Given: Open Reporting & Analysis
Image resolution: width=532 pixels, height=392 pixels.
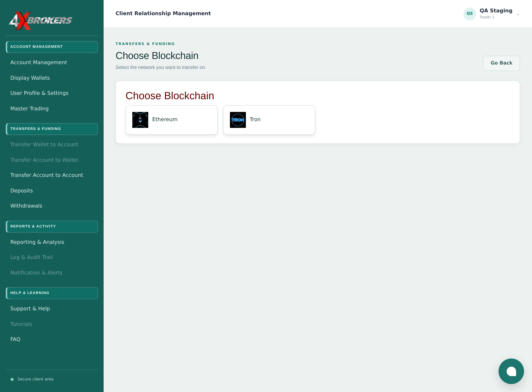Looking at the screenshot, I should pos(37,242).
